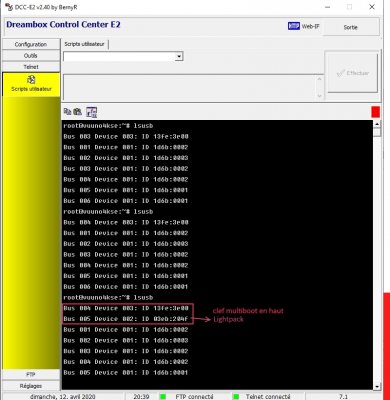Switch to the Scripts utilisateur tab

pos(84,44)
